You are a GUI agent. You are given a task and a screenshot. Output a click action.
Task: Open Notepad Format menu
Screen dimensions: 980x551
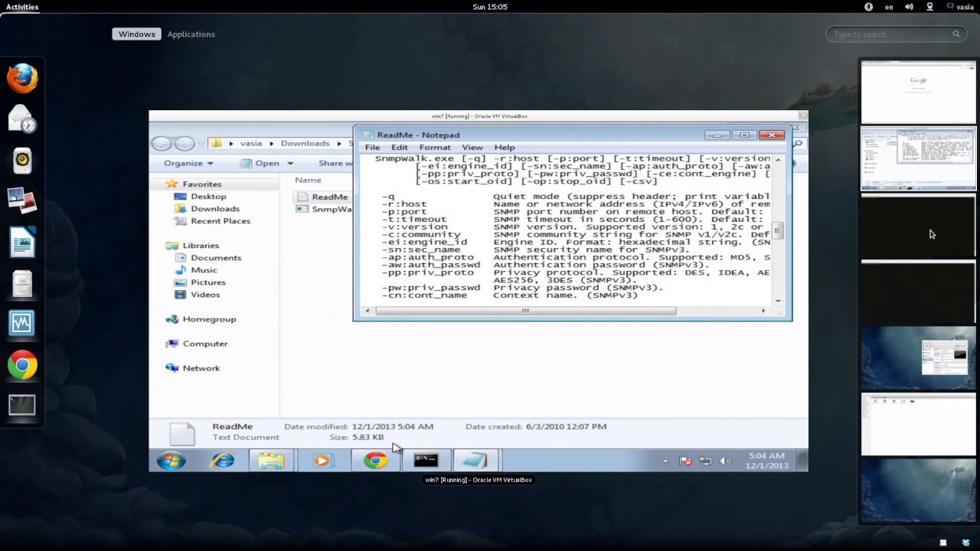coord(435,147)
